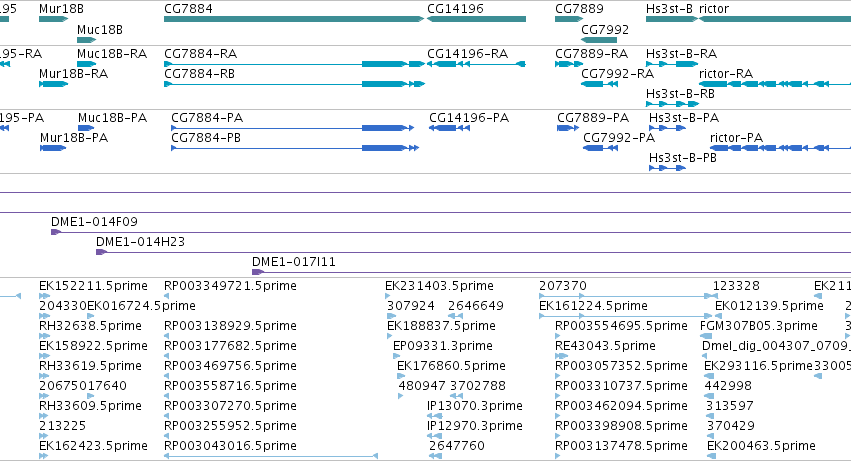
Task: Select EST EK176860.5prime
Action: pos(452,366)
